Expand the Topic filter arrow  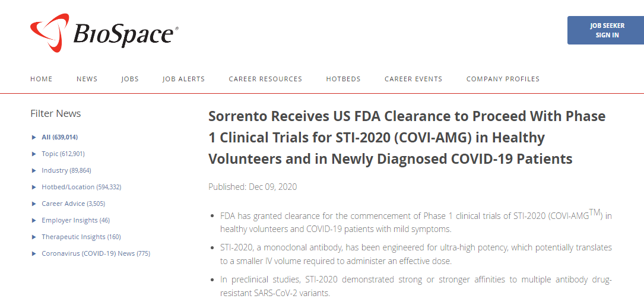point(34,154)
